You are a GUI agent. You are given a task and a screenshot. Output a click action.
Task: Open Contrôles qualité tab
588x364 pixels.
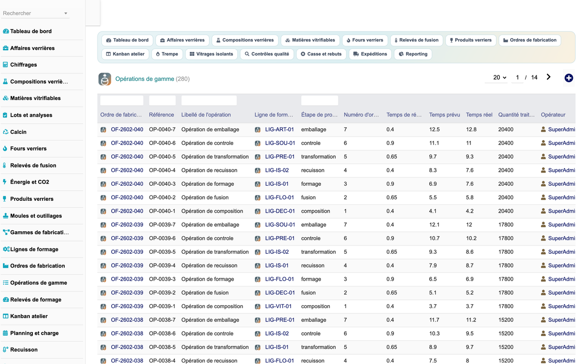tap(267, 54)
